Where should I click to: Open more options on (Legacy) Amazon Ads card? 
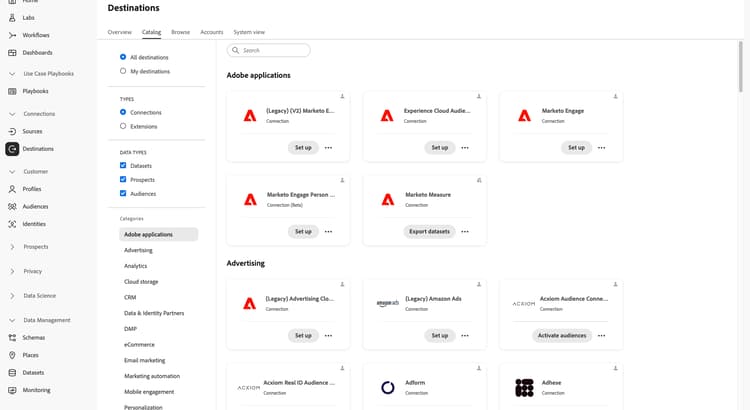(465, 336)
